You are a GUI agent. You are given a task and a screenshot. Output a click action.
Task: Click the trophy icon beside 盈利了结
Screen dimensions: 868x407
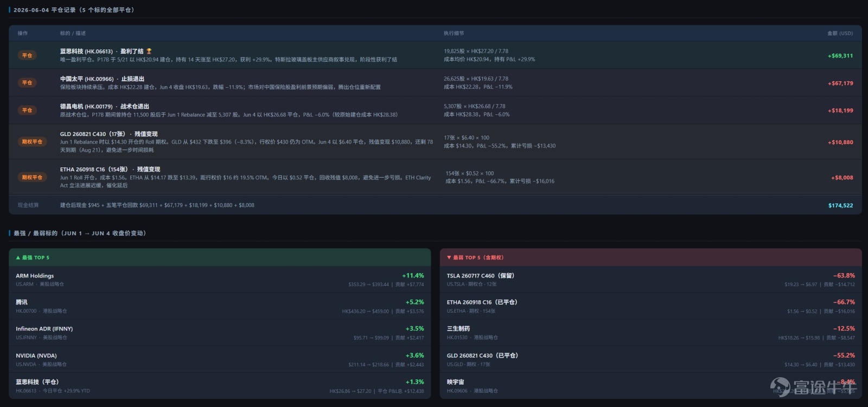tap(149, 51)
